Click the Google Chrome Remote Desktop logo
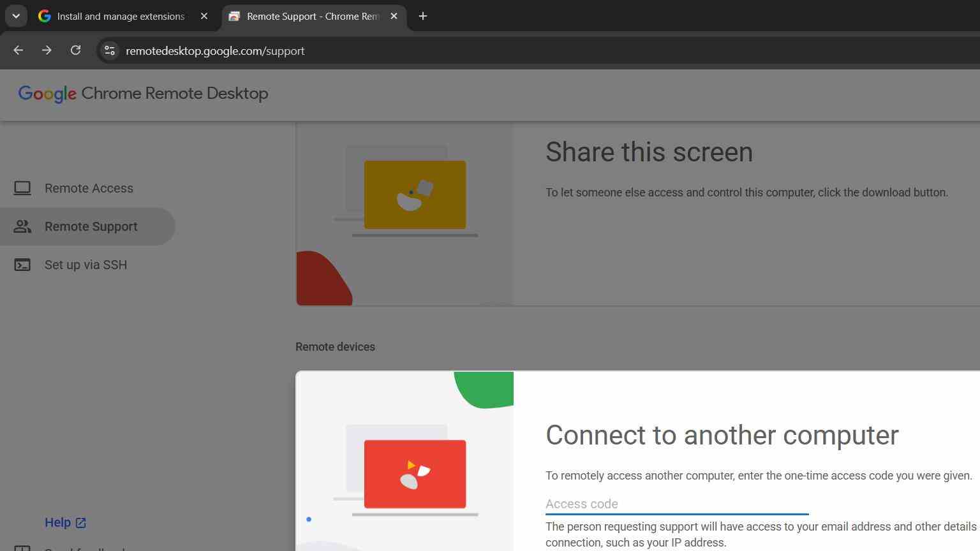This screenshot has width=980, height=551. (144, 94)
